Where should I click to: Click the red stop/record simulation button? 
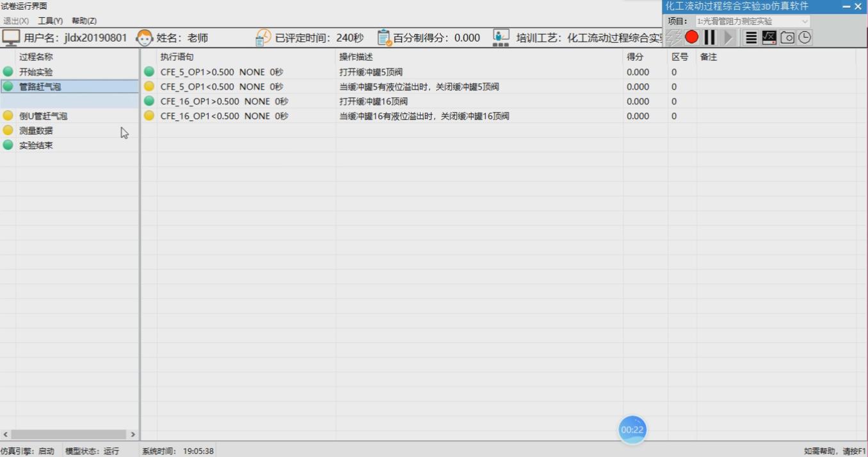pos(691,37)
